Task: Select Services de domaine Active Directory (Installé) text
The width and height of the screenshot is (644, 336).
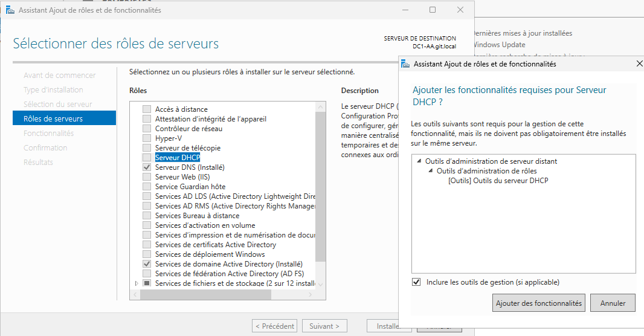Action: 229,263
